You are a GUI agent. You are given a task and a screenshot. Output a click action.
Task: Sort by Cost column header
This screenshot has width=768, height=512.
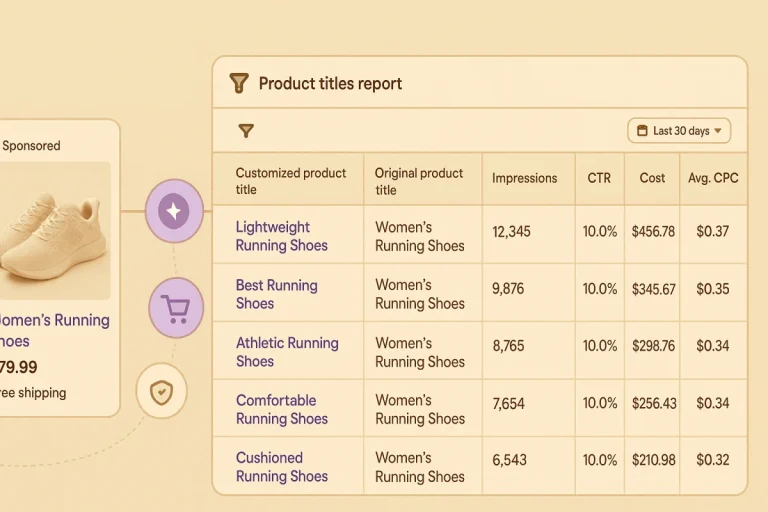pyautogui.click(x=652, y=178)
